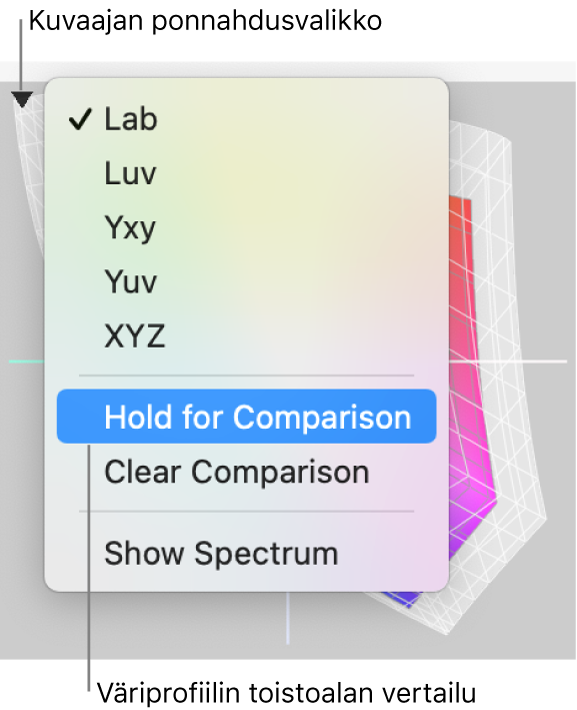Open the plot pop-up menu triangle
This screenshot has width=577, height=710.
click(x=22, y=99)
